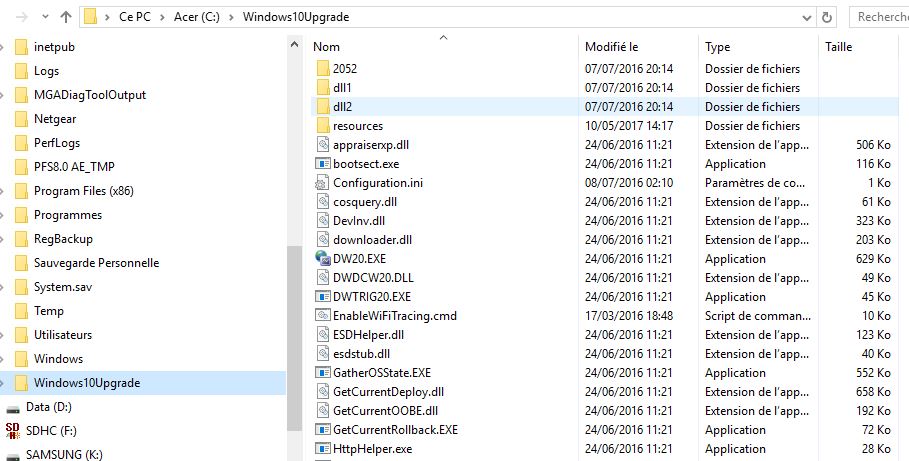Open the recent locations dropdown arrow
The width and height of the screenshot is (909, 461).
coord(45,17)
